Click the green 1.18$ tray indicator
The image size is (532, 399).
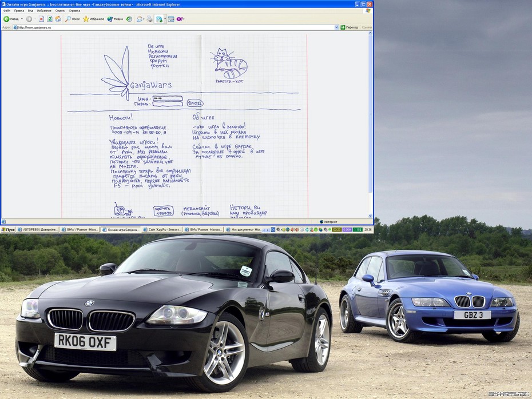[358, 229]
